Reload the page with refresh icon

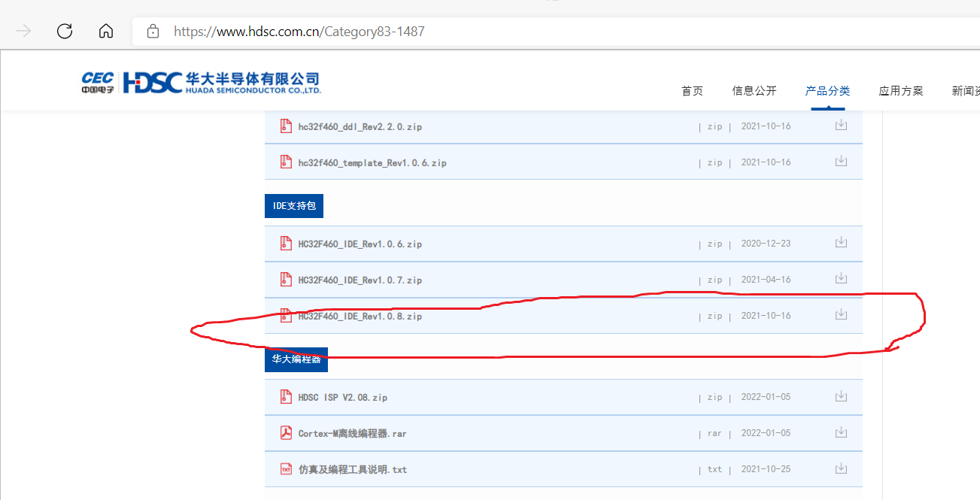pos(65,31)
